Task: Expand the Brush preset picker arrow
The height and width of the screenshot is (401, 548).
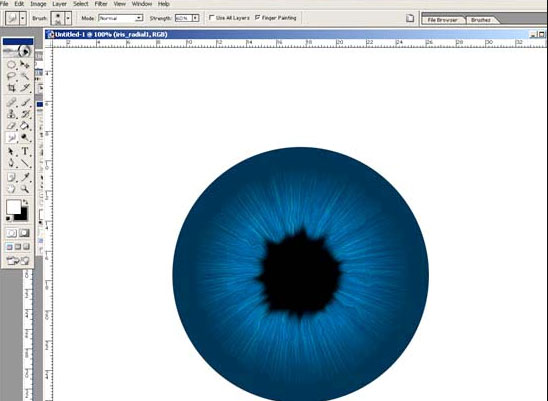Action: 68,18
